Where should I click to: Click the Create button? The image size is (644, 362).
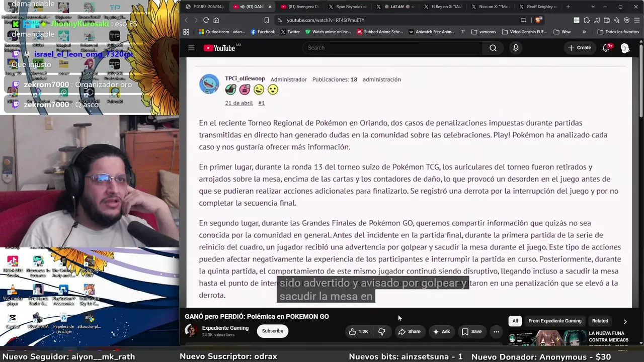[580, 48]
